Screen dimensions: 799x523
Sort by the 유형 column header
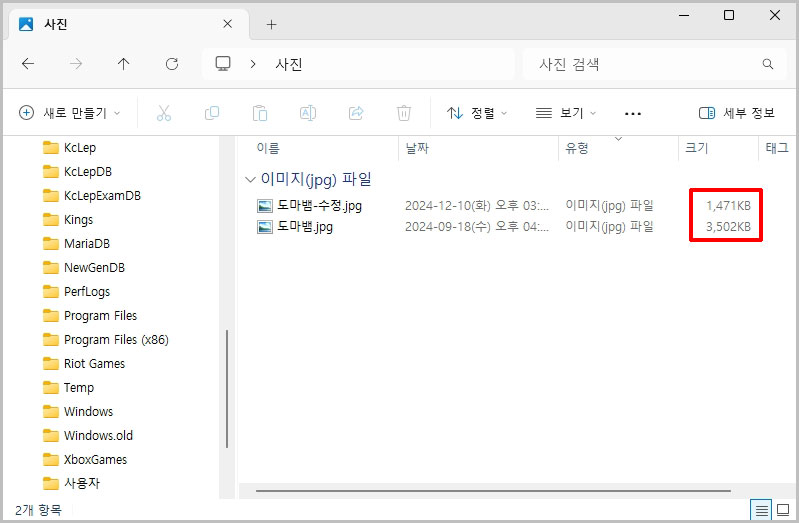577,148
